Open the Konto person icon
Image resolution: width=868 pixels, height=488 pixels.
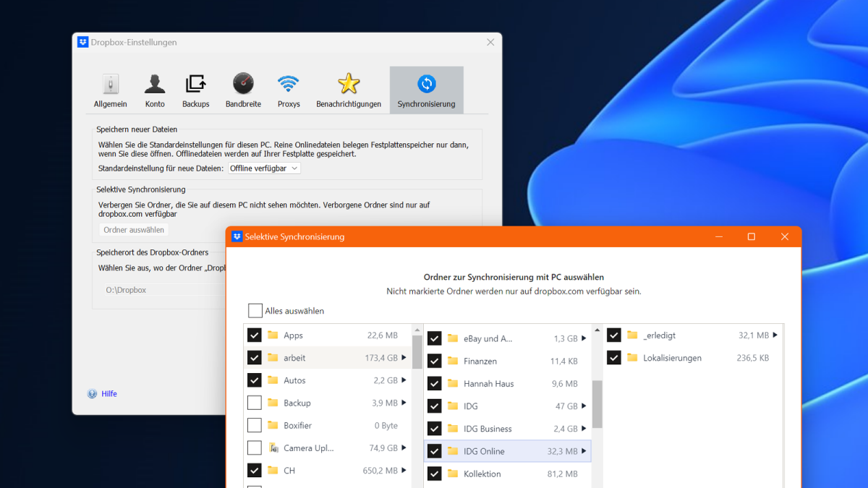tap(155, 84)
